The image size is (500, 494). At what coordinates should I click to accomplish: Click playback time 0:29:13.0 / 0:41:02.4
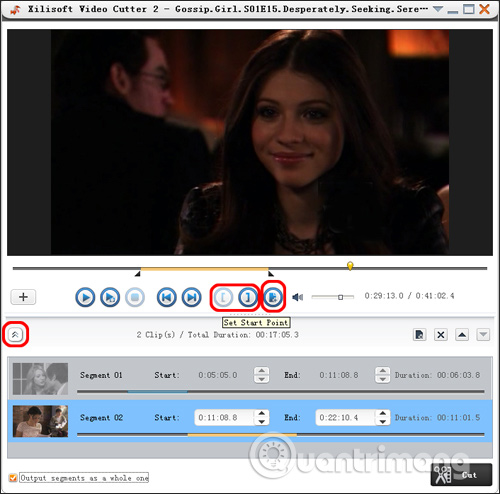tap(409, 296)
